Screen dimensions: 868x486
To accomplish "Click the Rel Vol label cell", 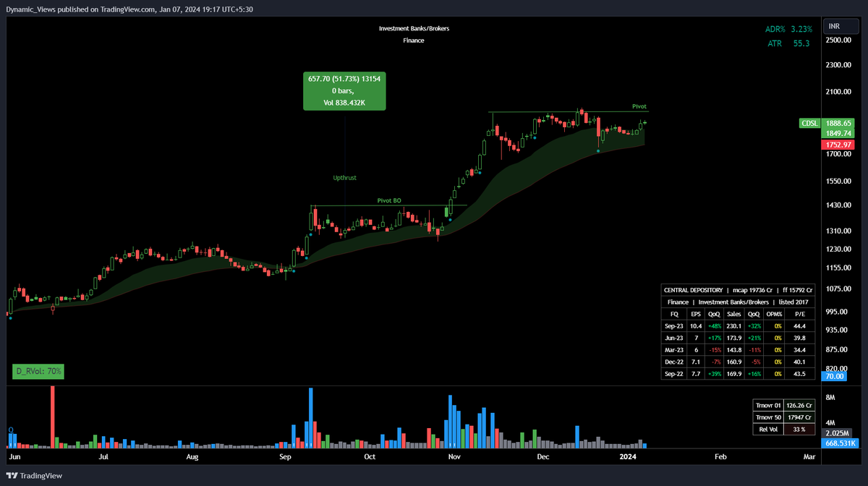I will click(767, 430).
